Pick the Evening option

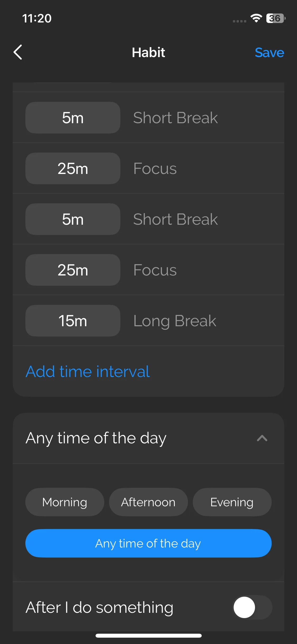coord(232,502)
